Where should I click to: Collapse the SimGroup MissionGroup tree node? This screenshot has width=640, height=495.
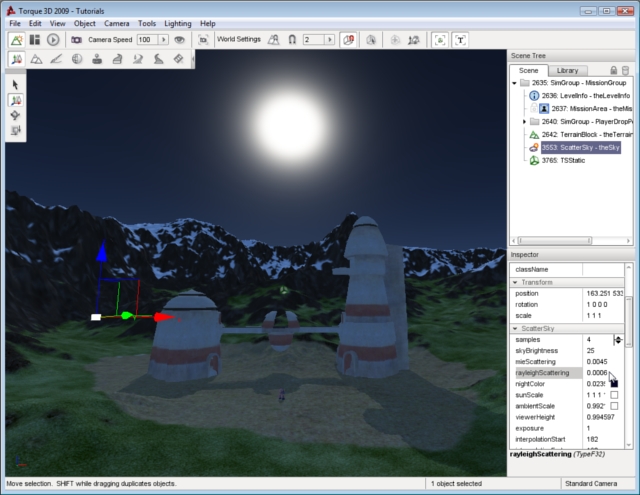(x=514, y=83)
